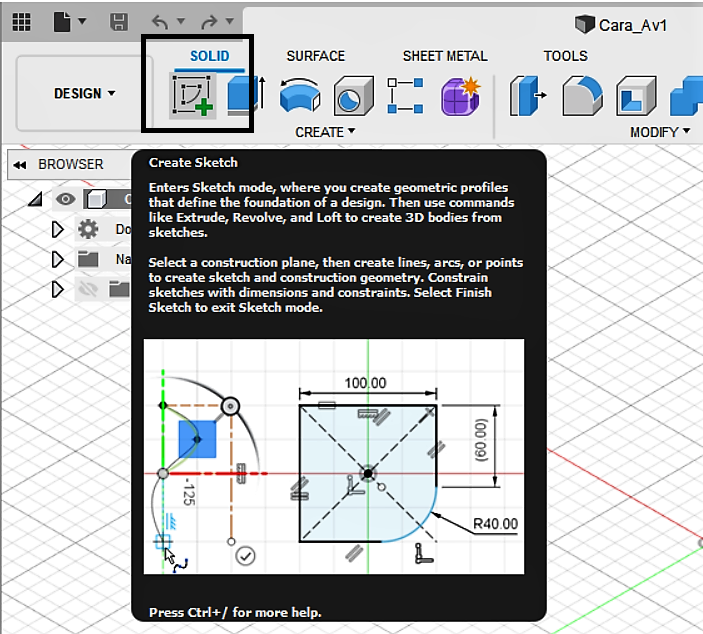
Task: Click the Document Settings gear icon
Action: 88,229
